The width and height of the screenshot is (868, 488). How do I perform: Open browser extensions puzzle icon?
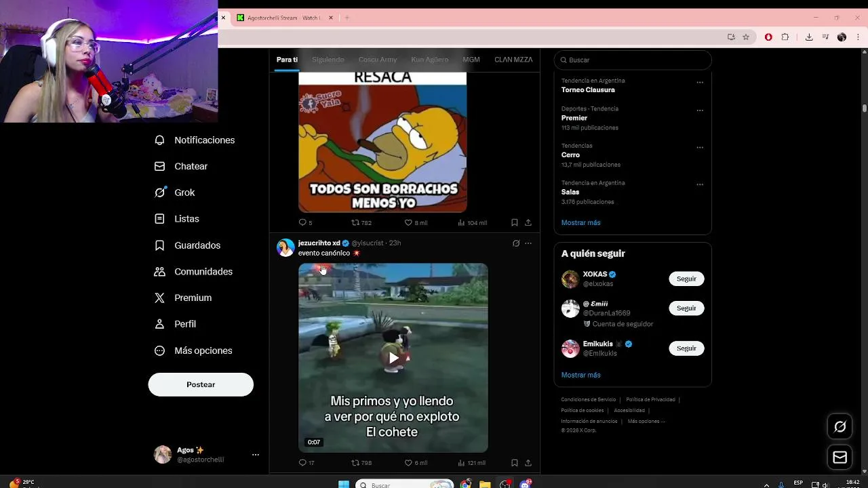pyautogui.click(x=785, y=37)
